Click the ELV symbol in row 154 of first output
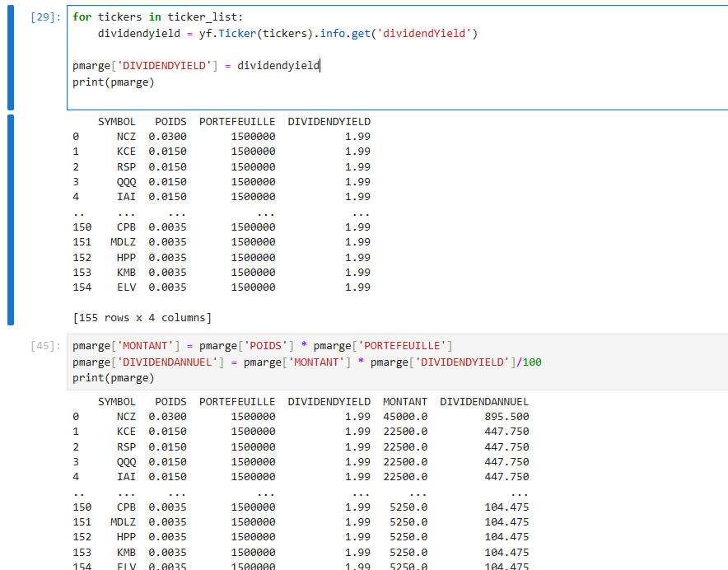Viewport: 728px width, 570px height. (126, 287)
